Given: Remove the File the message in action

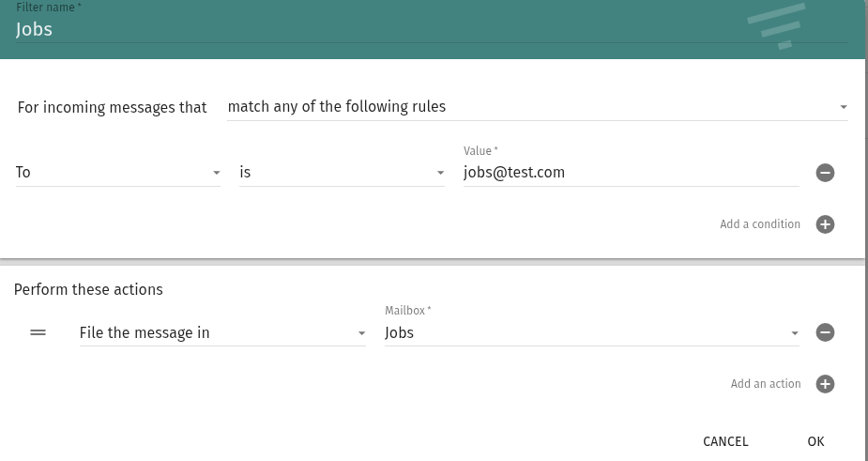Looking at the screenshot, I should 825,332.
